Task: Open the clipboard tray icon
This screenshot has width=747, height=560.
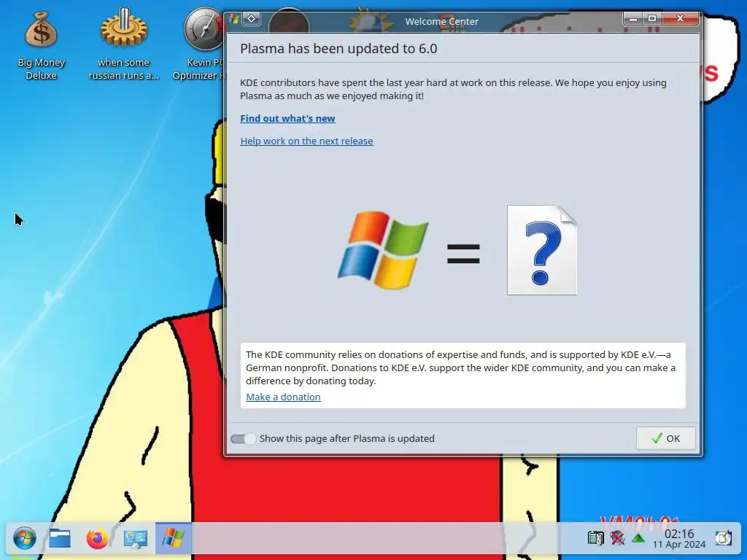Action: (x=595, y=538)
